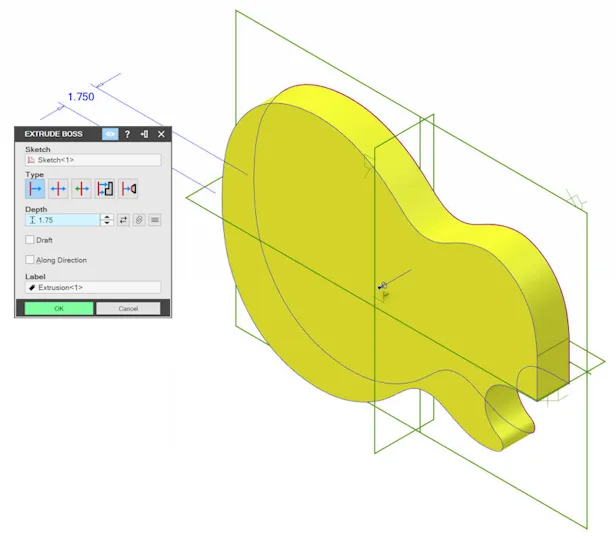Click the link chain icon beside Depth
616x537 pixels.
click(139, 220)
